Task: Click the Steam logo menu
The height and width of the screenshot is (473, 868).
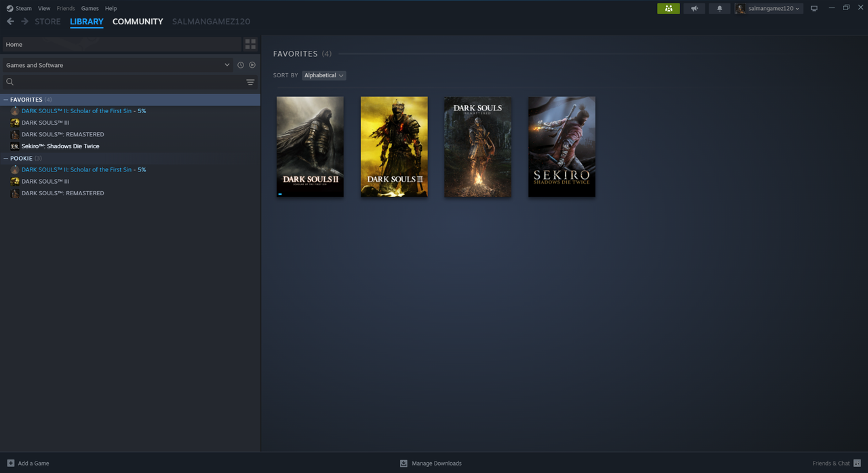Action: coord(19,8)
